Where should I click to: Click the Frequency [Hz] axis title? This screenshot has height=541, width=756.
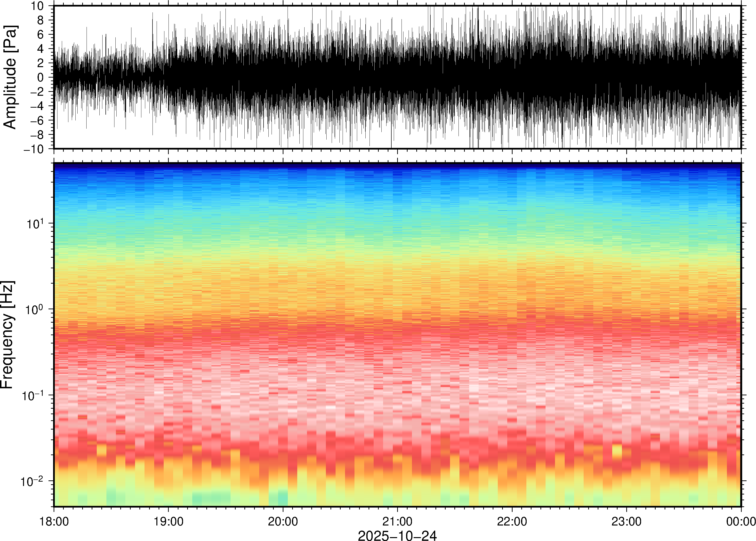coord(7,335)
